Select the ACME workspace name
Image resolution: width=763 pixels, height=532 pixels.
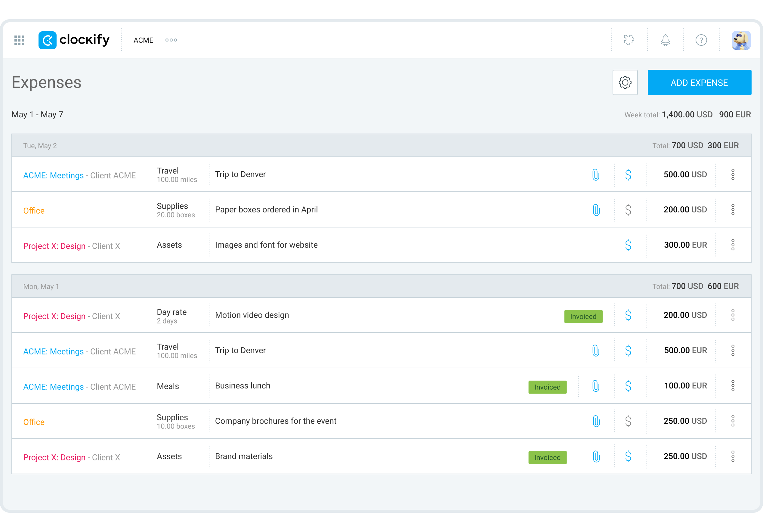(143, 40)
